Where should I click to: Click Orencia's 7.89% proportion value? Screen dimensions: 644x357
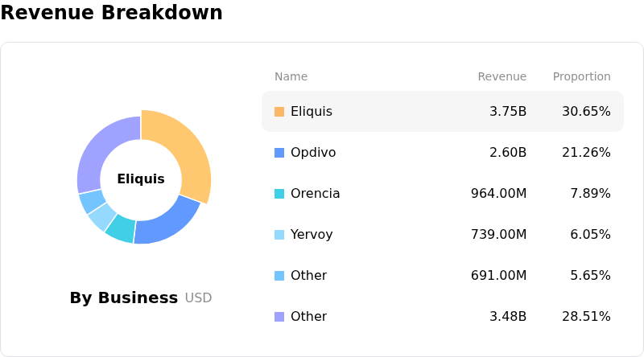click(x=590, y=194)
